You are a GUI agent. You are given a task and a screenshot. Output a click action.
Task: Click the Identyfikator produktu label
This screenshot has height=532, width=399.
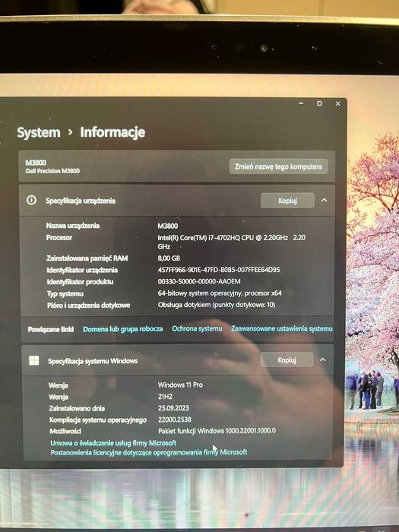tap(80, 282)
